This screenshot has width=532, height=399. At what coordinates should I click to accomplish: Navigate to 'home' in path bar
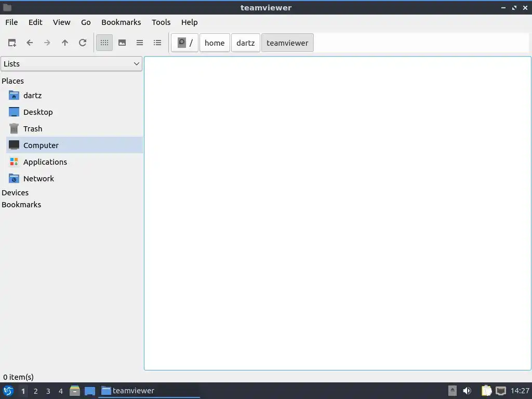[215, 43]
